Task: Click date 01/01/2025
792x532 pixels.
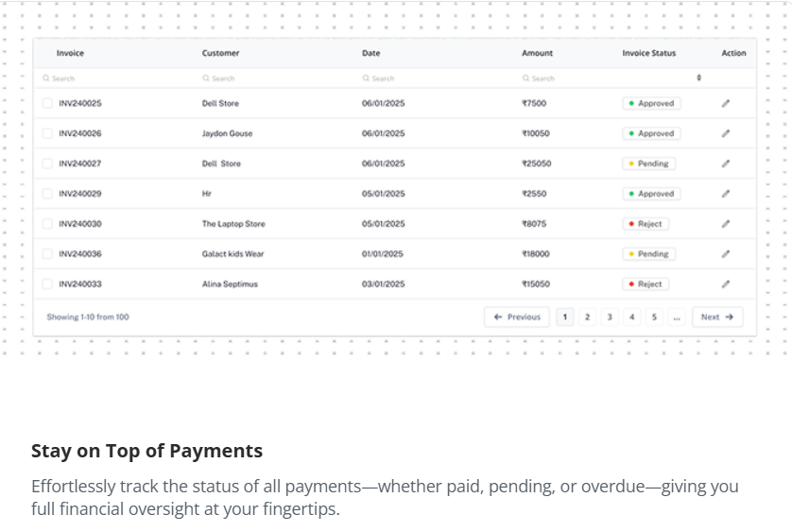Action: (383, 253)
